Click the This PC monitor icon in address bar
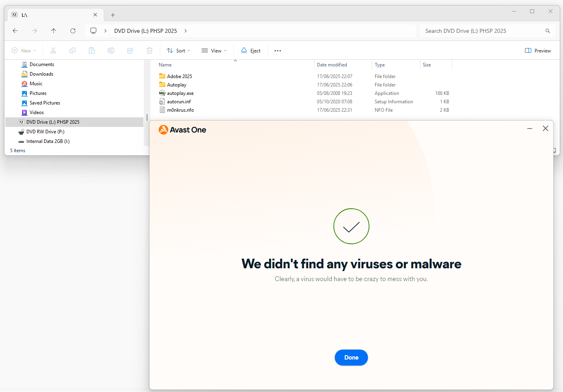This screenshot has height=392, width=563. tap(93, 31)
